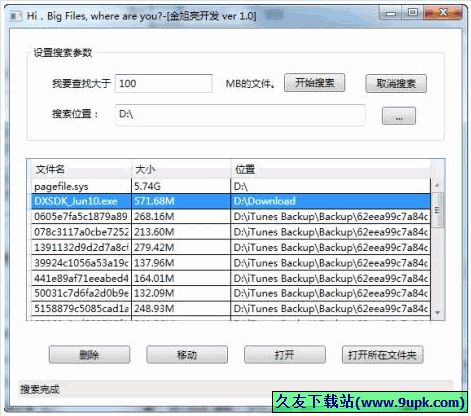Click the scroll down arrow of the list
The image size is (471, 416).
tap(437, 313)
